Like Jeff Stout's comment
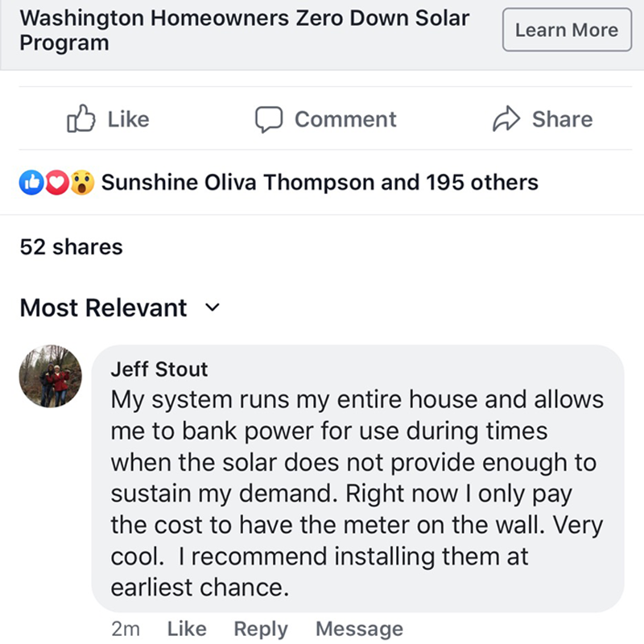644x644 pixels. (186, 629)
